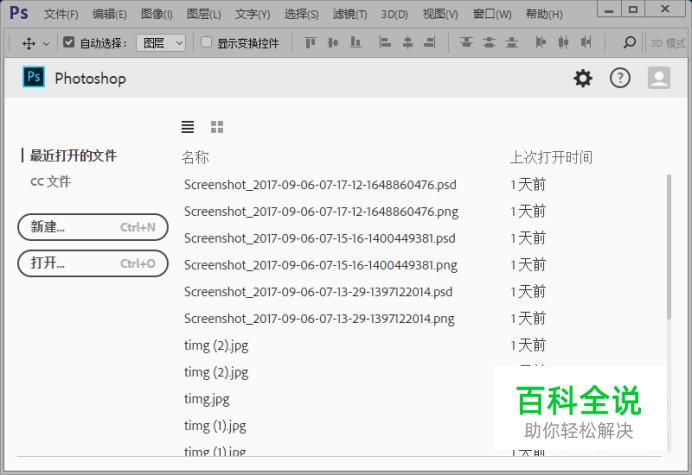Open the 图层 auto-select dropdown
Screen dimensions: 692x475
pos(161,43)
